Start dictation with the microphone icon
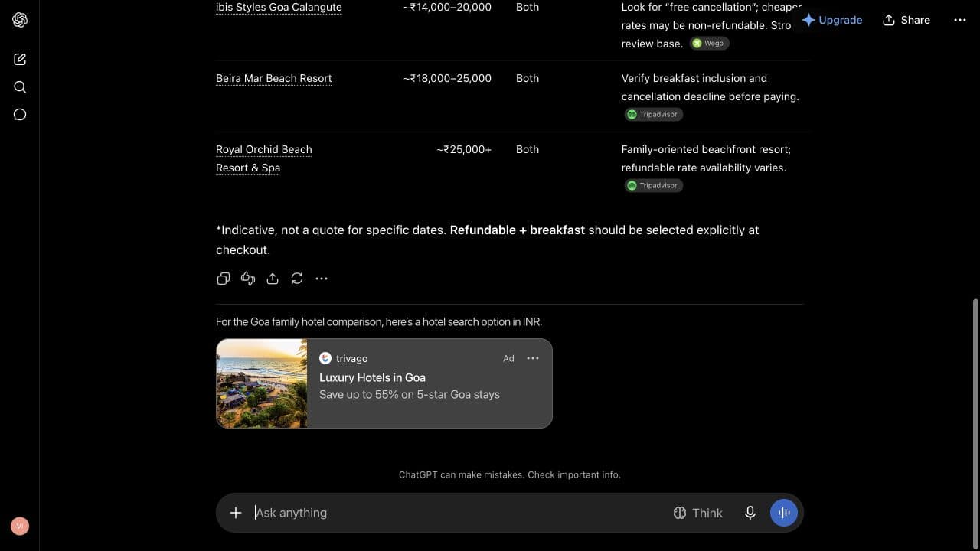Image resolution: width=980 pixels, height=551 pixels. tap(750, 513)
